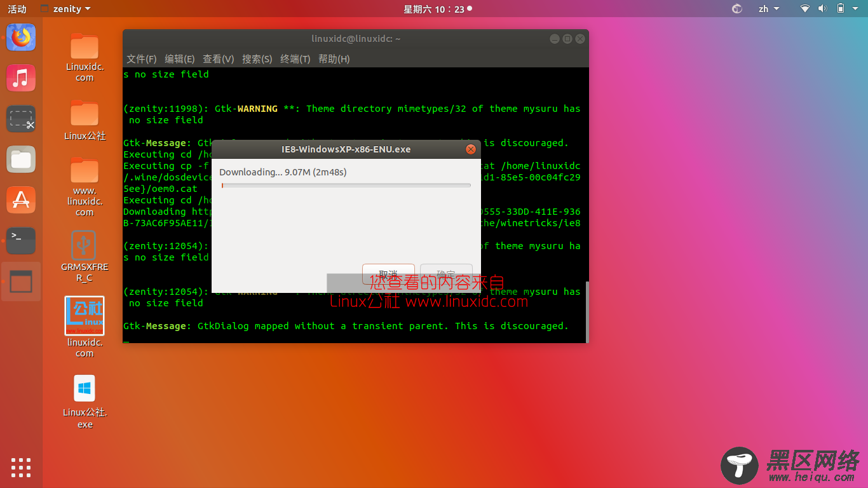Open the linuxidc.com image file on desktop

tap(85, 327)
